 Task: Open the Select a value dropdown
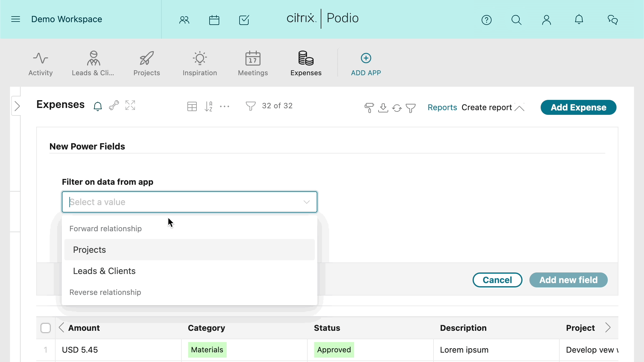coord(190,202)
